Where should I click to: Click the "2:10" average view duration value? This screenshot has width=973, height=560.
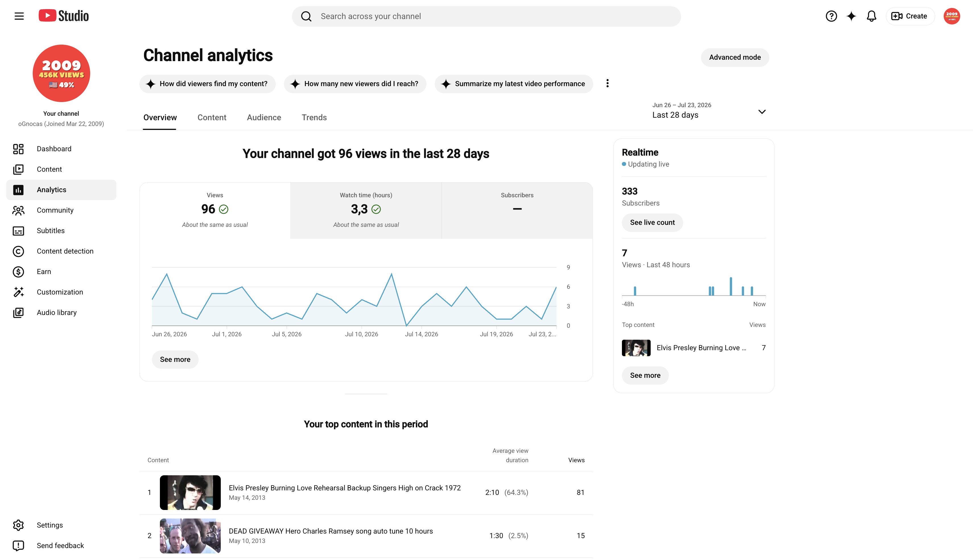[x=492, y=492]
